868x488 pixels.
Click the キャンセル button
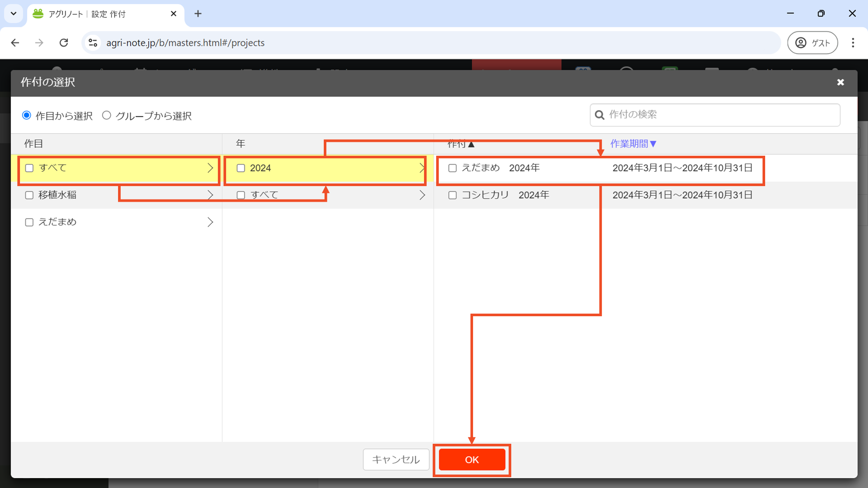click(396, 460)
